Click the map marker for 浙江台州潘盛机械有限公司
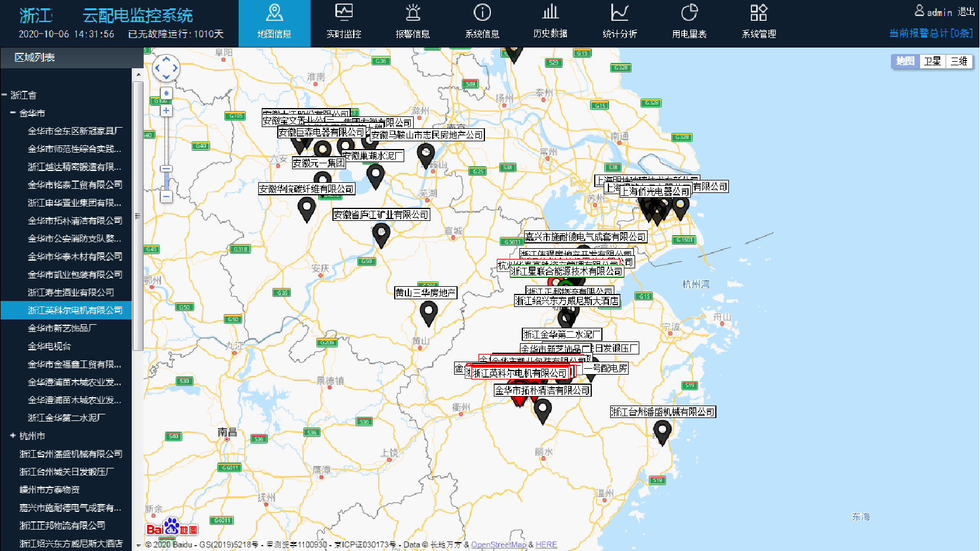The image size is (980, 551). (x=662, y=432)
